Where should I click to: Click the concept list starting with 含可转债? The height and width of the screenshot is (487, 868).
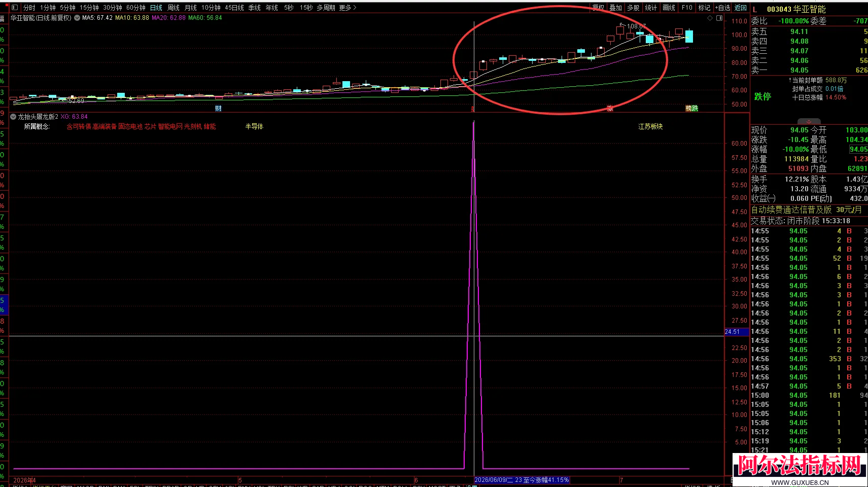[141, 126]
